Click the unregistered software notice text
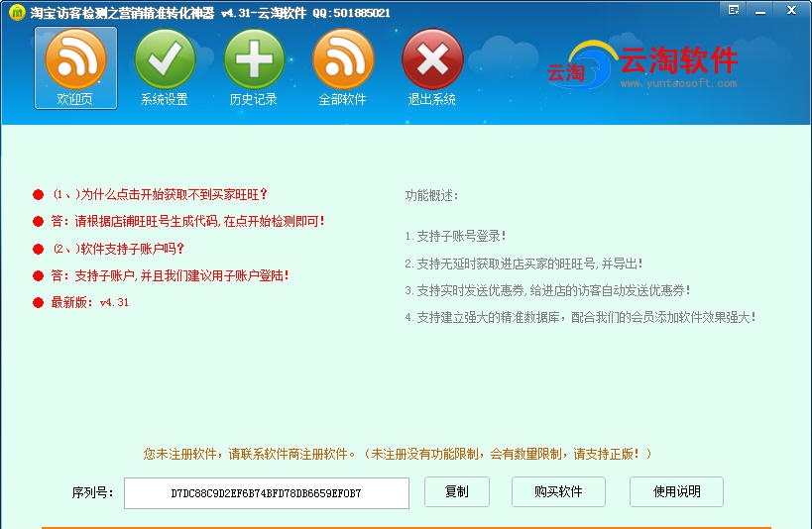This screenshot has height=529, width=812. point(398,454)
